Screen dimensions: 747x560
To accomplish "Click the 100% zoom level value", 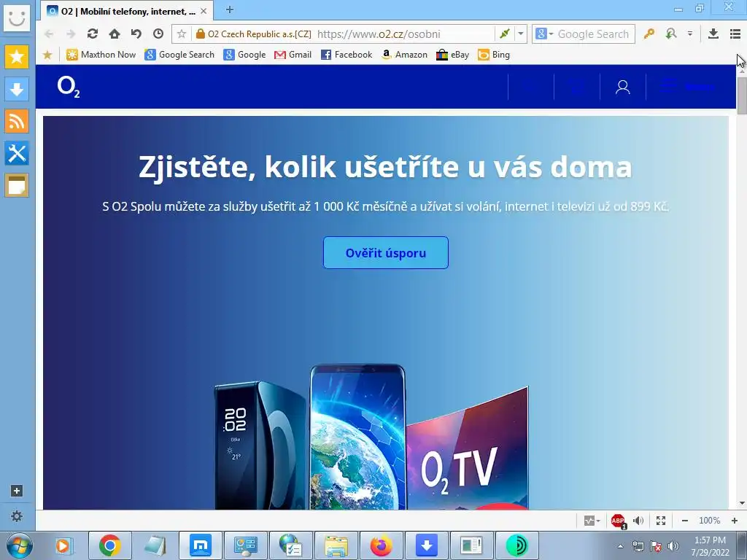I will pos(709,521).
